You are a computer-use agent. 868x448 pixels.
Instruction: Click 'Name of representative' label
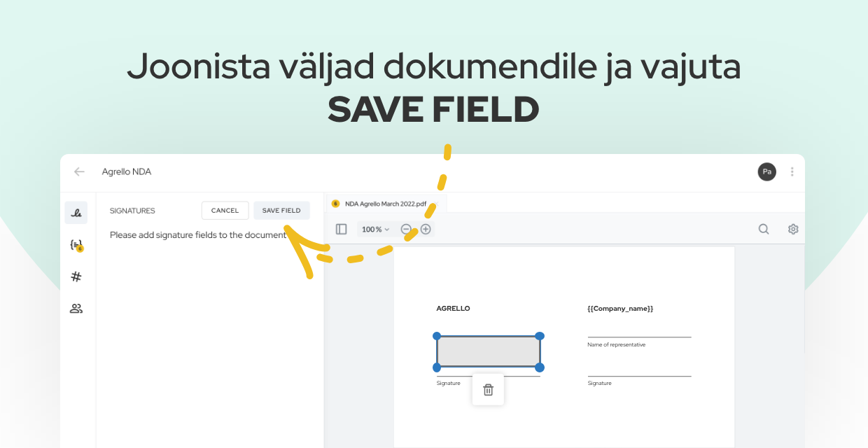[x=617, y=344]
